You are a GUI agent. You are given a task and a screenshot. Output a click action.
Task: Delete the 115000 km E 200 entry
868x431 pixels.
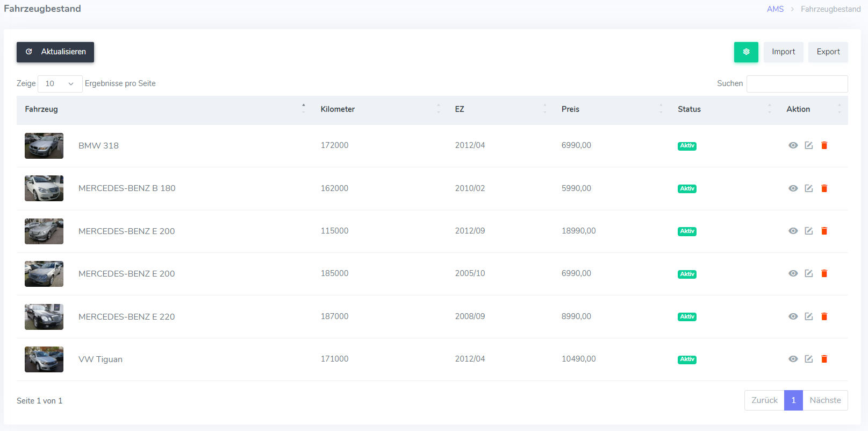point(824,231)
